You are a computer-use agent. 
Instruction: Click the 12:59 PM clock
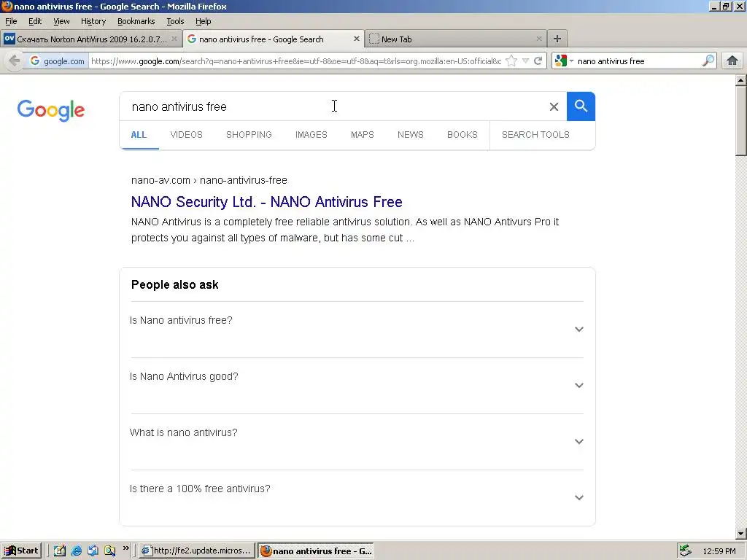pos(719,551)
